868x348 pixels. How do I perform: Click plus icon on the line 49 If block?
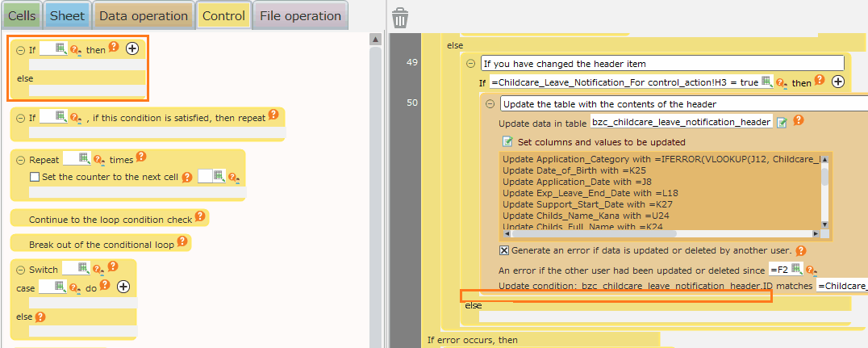[837, 82]
